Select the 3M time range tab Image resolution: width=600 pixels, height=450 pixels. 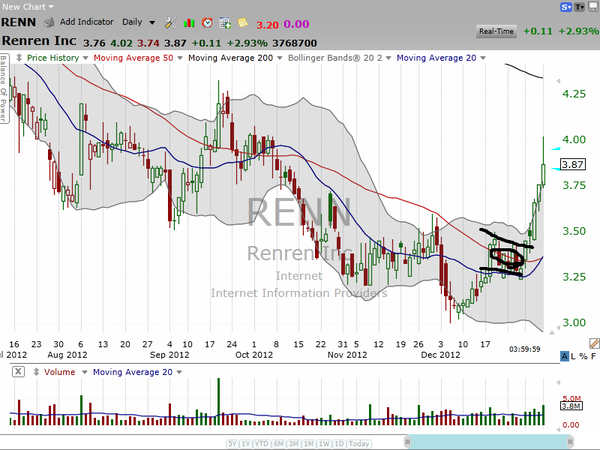point(293,444)
